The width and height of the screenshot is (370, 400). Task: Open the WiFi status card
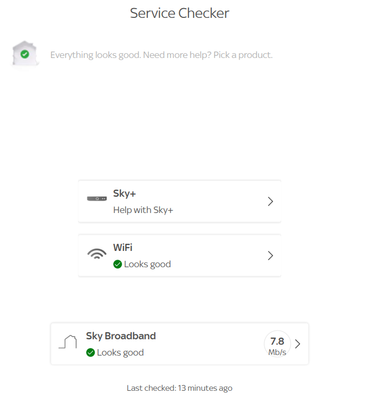180,256
